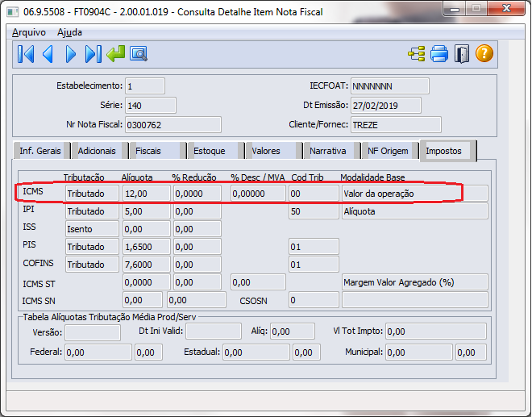Click Cliente/Fornec field TREZE
The image size is (532, 417).
point(396,125)
